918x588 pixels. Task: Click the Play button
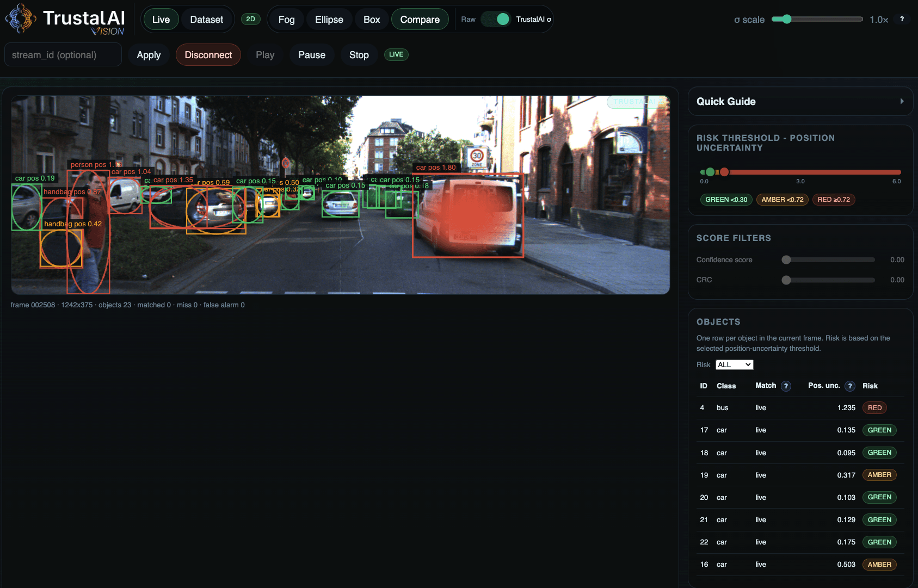point(265,55)
